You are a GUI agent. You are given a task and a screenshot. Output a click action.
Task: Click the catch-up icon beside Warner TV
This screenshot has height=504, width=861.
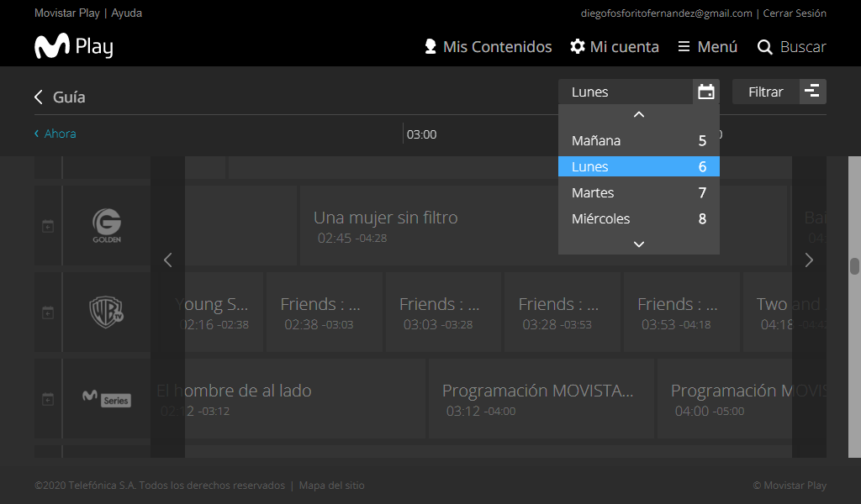click(48, 312)
